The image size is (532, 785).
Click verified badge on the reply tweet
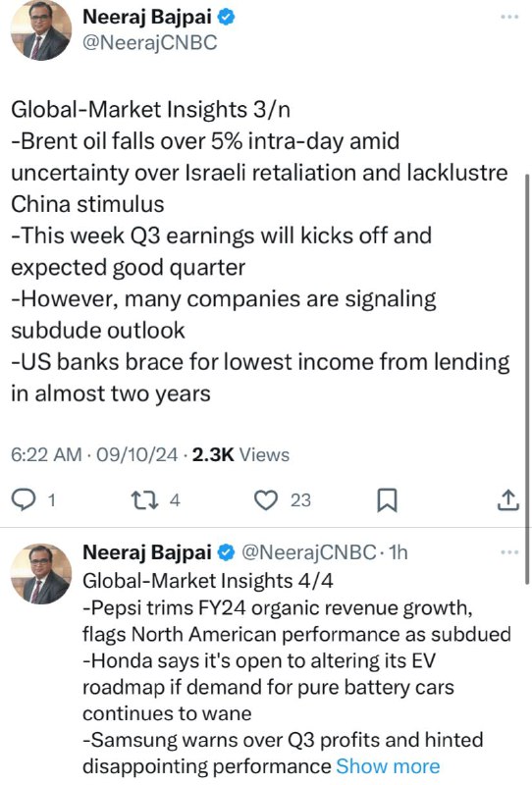tap(226, 552)
